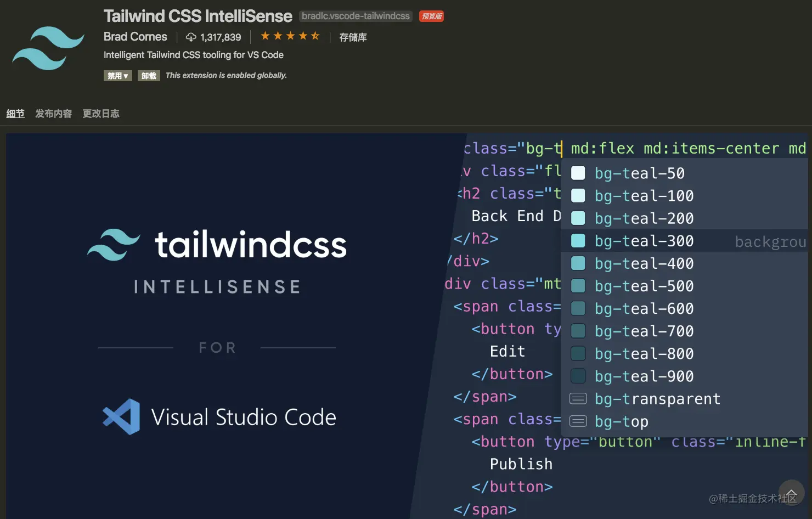812x519 pixels.
Task: Click the five-star rating
Action: point(290,36)
